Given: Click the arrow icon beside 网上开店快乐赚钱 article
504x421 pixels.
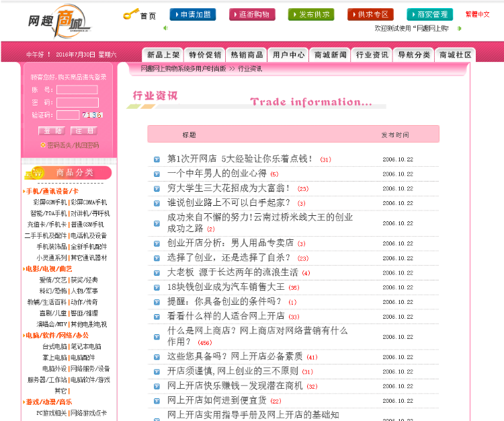Looking at the screenshot, I should pos(157,386).
